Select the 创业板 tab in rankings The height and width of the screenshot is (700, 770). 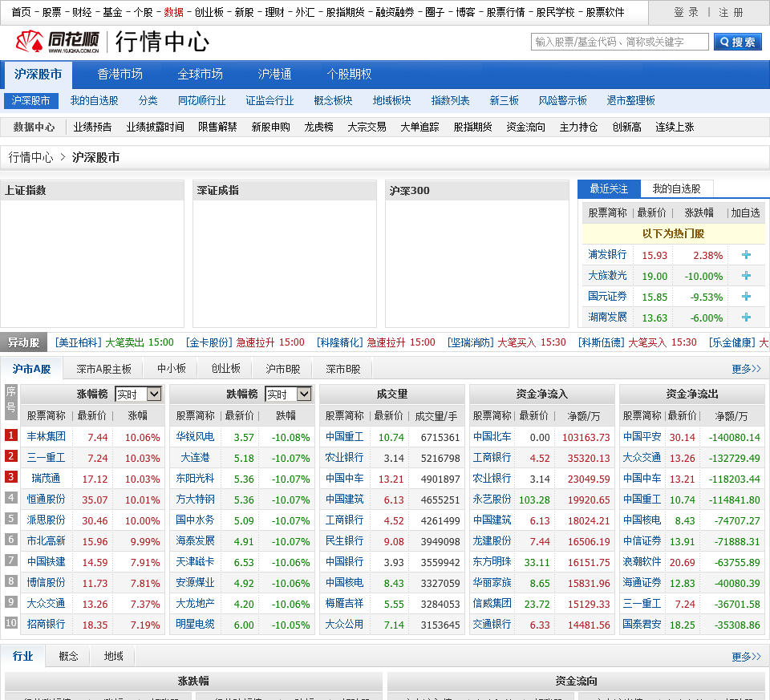[225, 369]
